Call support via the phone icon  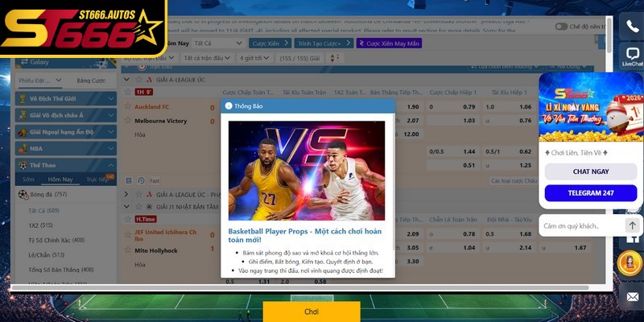tap(633, 26)
